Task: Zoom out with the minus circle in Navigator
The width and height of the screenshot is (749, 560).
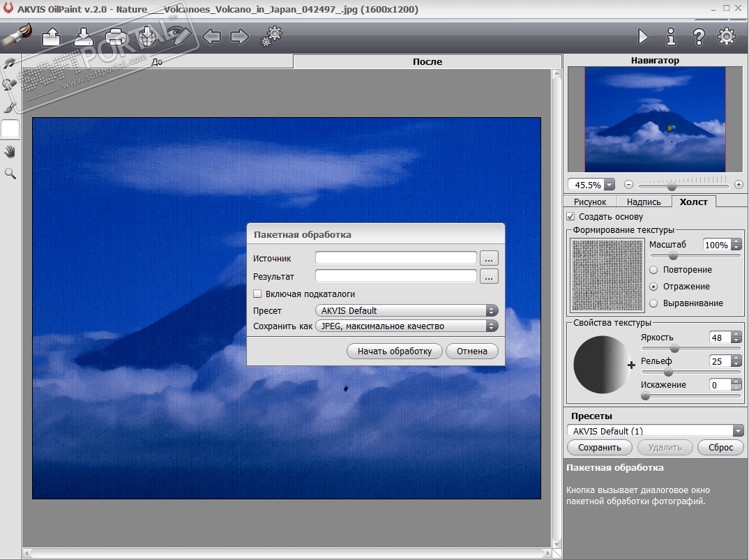Action: pyautogui.click(x=628, y=184)
